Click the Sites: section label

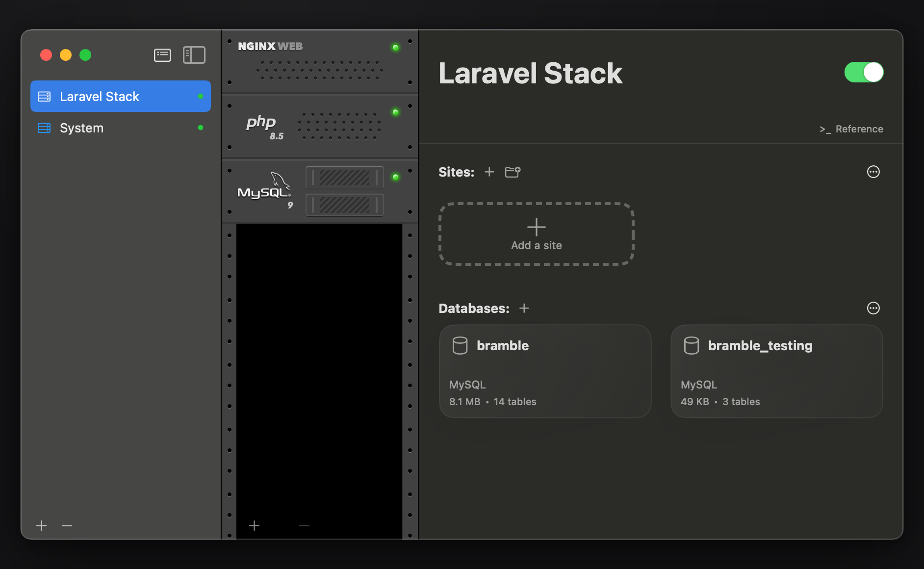click(x=457, y=172)
